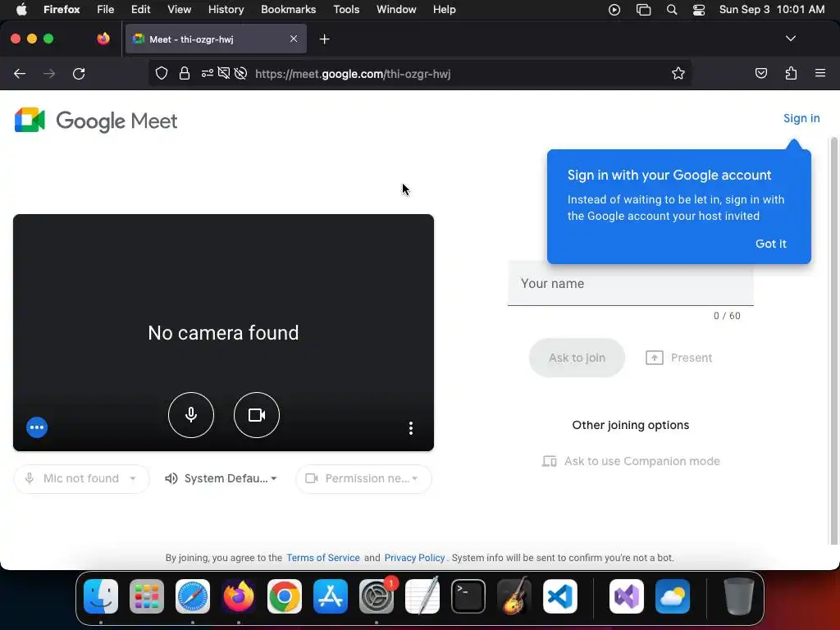The width and height of the screenshot is (840, 630).
Task: Bookmark this page with star icon
Action: coord(678,73)
